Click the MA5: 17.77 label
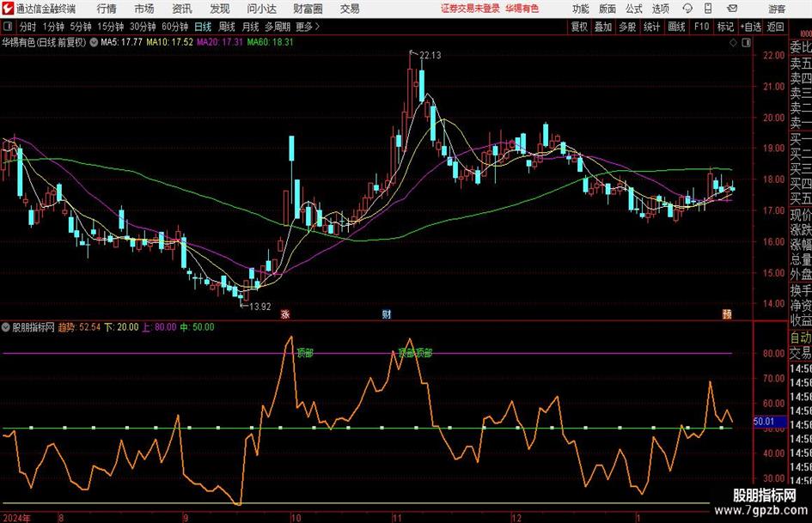The width and height of the screenshot is (812, 523). pyautogui.click(x=121, y=42)
